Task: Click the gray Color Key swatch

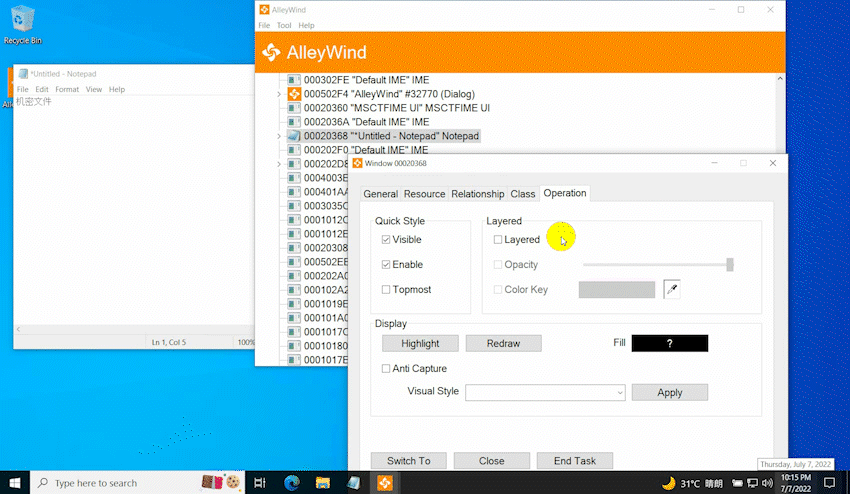Action: (x=617, y=290)
